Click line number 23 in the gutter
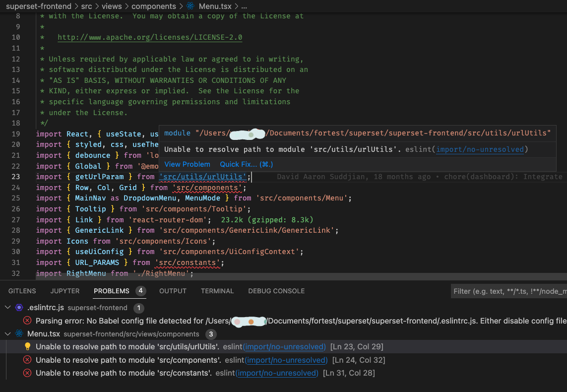 click(x=16, y=177)
